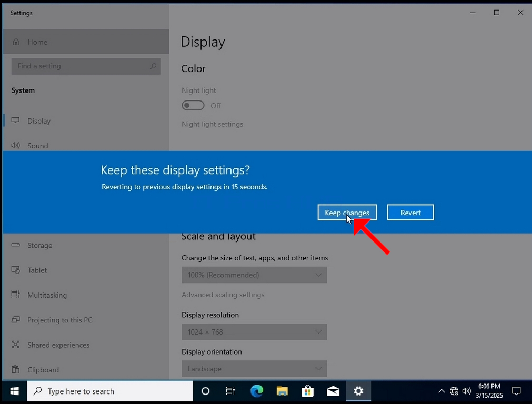532x404 pixels.
Task: Maximize the Settings window
Action: click(x=496, y=13)
